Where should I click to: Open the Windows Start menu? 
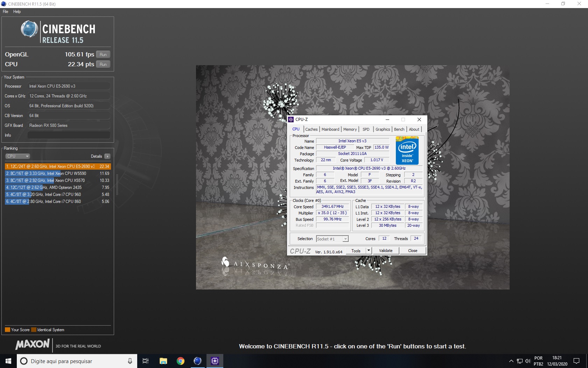[8, 361]
